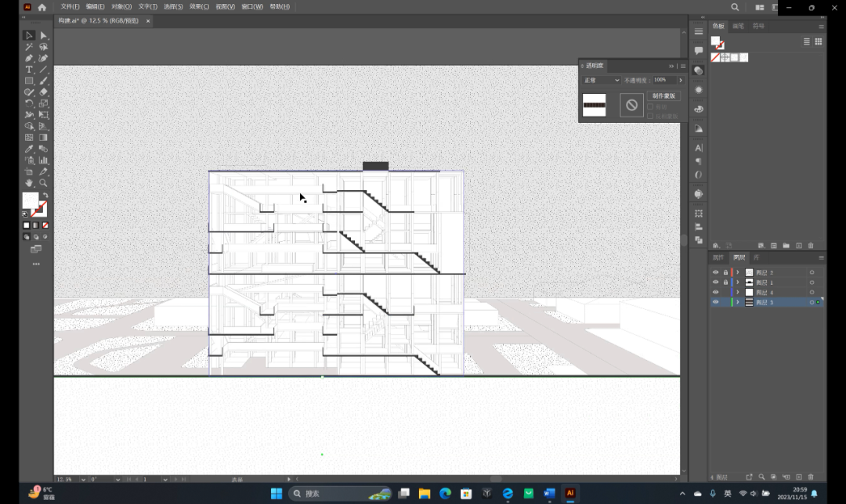The width and height of the screenshot is (846, 504).
Task: Select the Scale tool
Action: coord(44,103)
